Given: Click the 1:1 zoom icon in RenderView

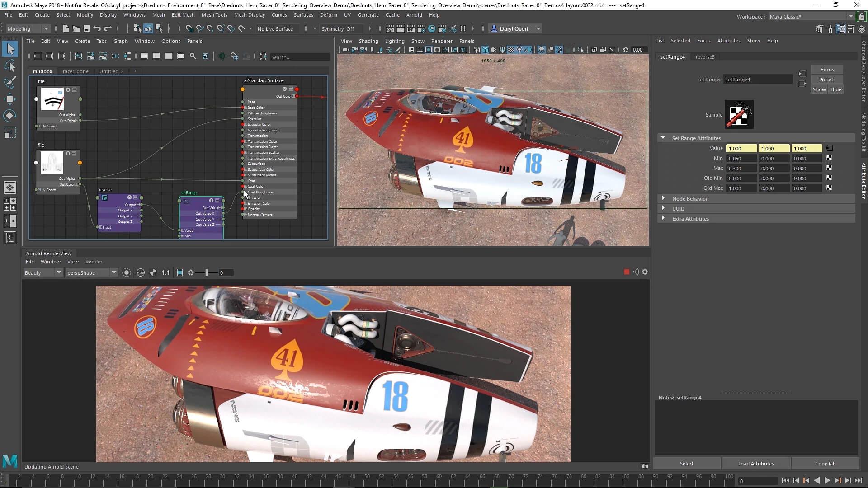Looking at the screenshot, I should (166, 272).
